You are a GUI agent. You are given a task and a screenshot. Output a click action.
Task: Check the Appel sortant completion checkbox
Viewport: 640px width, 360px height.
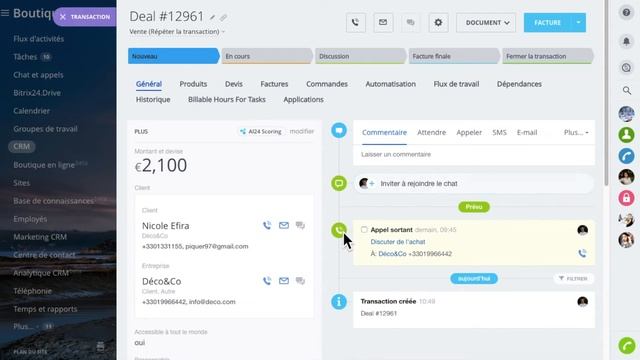pos(364,230)
